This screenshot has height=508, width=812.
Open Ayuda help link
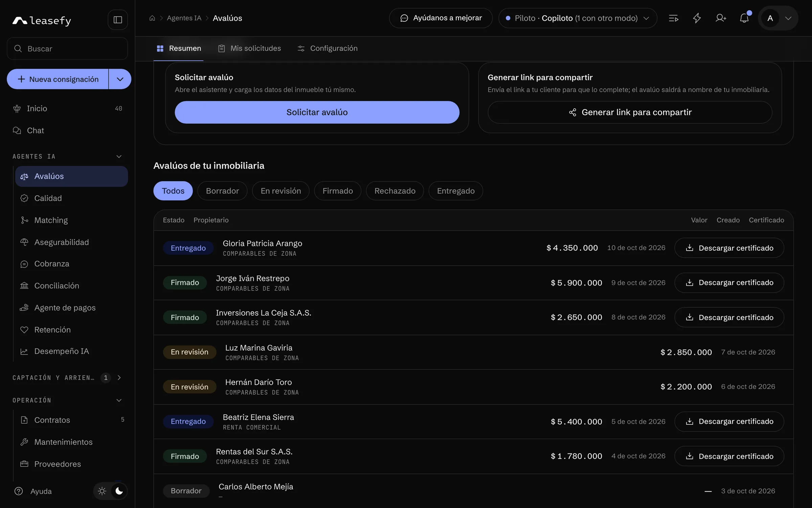33,491
